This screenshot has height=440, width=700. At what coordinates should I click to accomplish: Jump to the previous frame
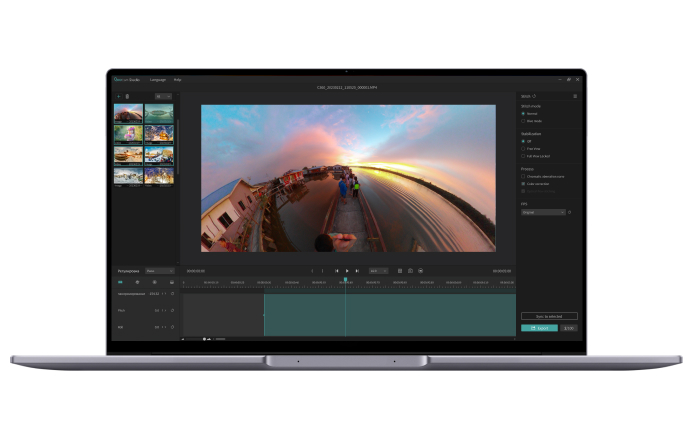click(x=337, y=270)
